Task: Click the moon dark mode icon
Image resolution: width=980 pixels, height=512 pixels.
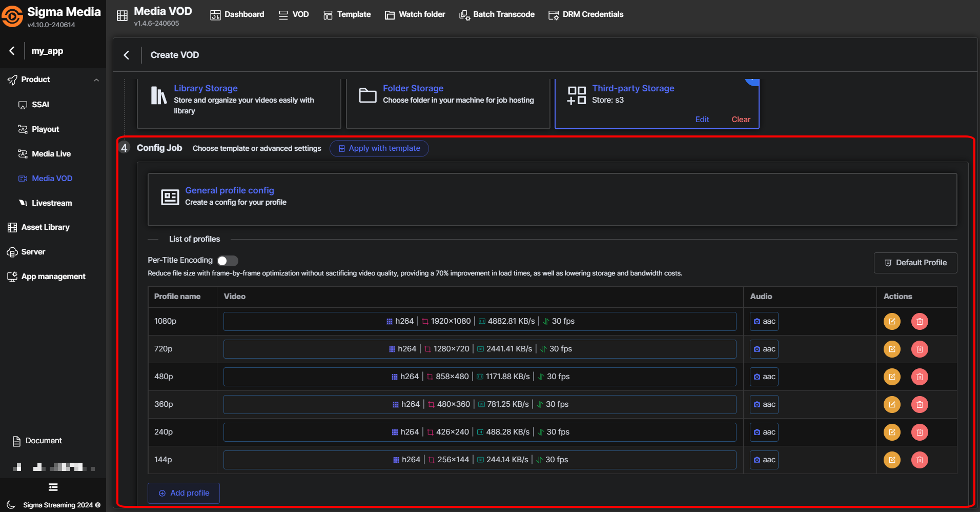Action: point(11,505)
